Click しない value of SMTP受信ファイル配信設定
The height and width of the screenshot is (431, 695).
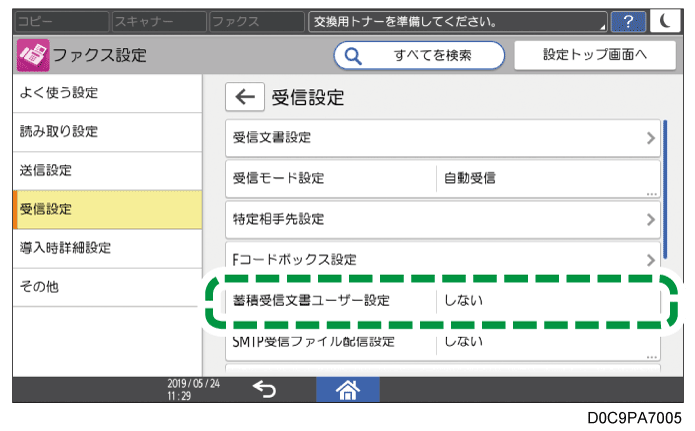pyautogui.click(x=463, y=341)
